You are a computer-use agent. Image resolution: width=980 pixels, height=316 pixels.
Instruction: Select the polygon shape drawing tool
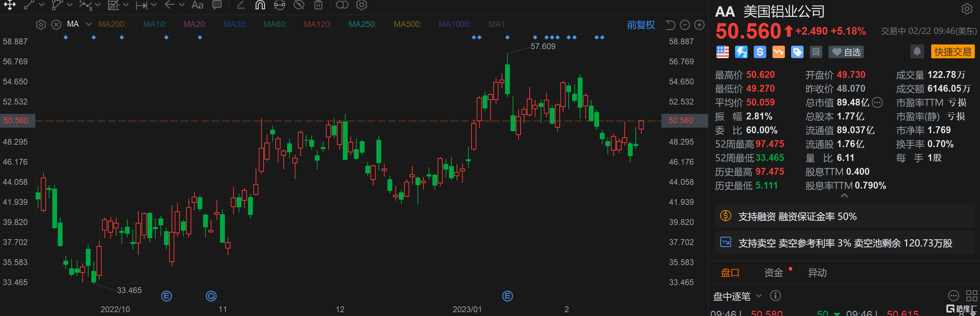57,5
